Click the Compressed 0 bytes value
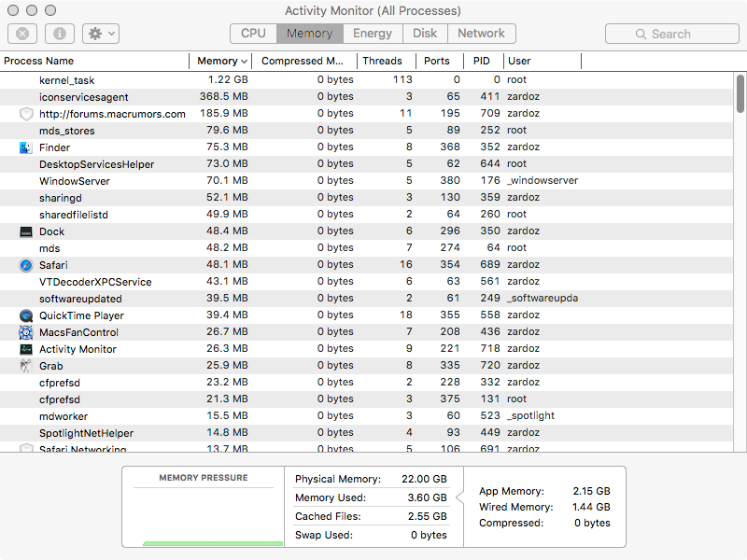This screenshot has width=747, height=560. coord(592,523)
